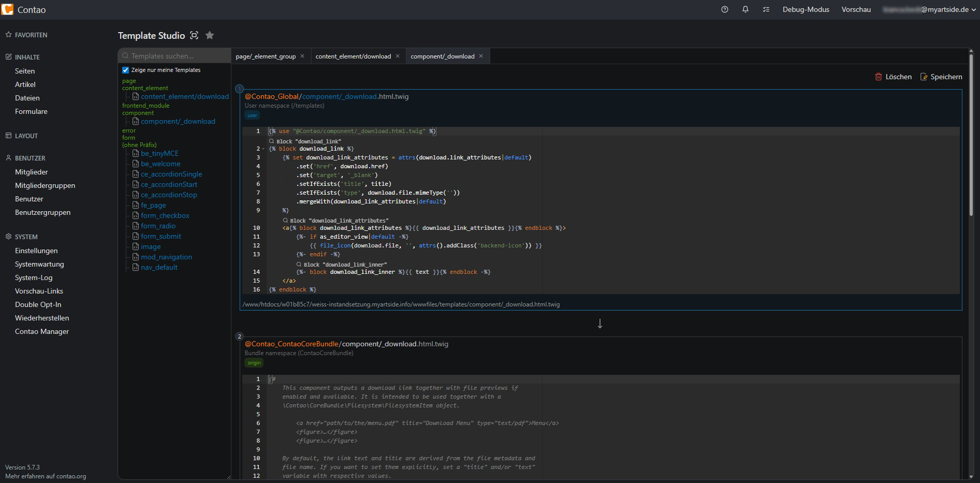
Task: Launch Contao Manager
Action: pos(42,331)
